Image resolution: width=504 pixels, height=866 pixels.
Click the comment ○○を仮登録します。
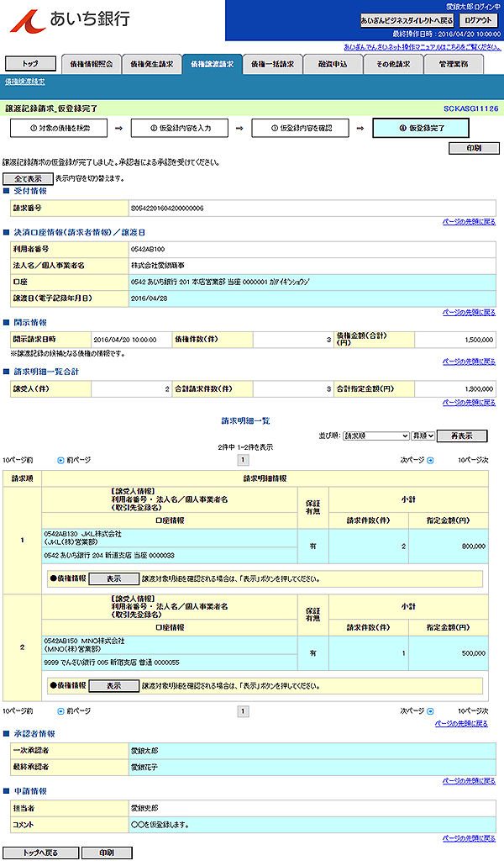[x=160, y=825]
